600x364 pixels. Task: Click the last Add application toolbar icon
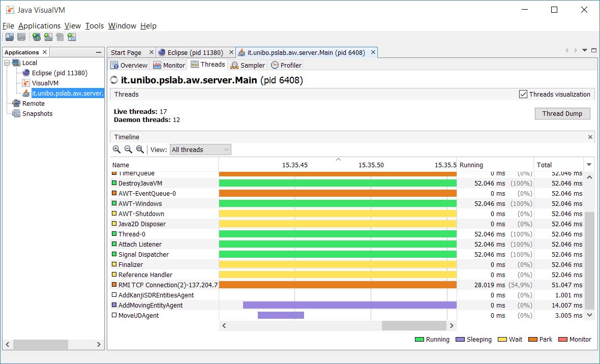72,37
